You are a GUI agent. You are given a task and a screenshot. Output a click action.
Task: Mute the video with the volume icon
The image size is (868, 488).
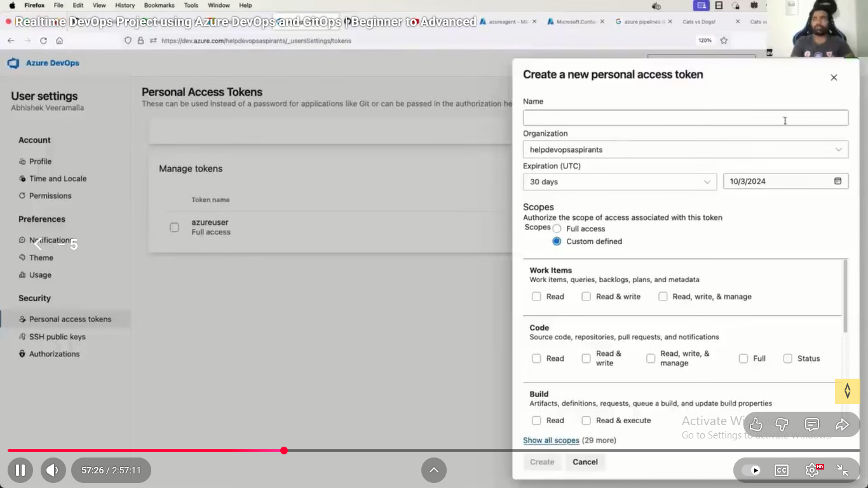point(52,470)
